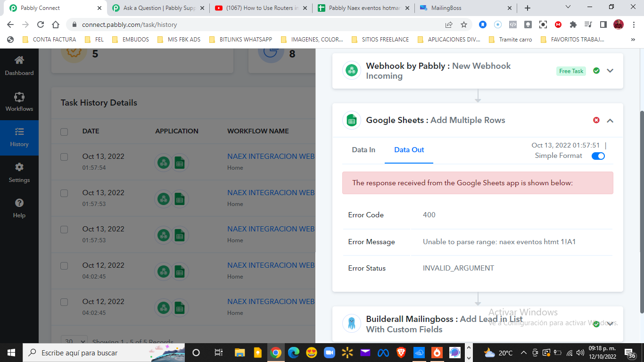
Task: Open the Chrome three-dot menu
Action: click(634, 25)
